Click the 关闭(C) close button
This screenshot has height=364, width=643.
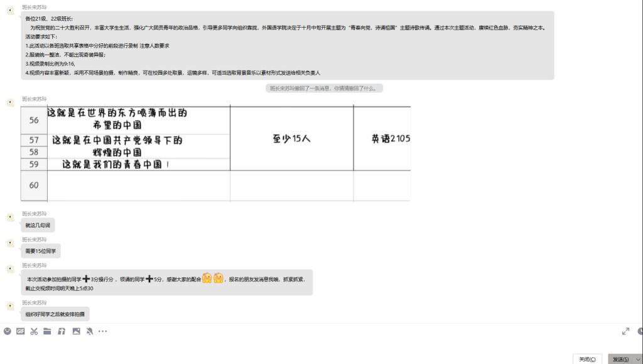[x=586, y=359]
